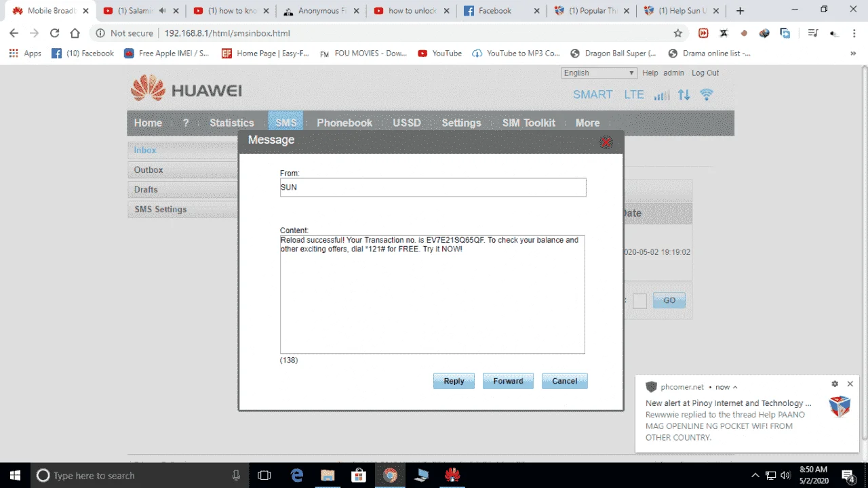Select Inbox in the SMS sidebar
This screenshot has height=488, width=868.
pos(183,150)
